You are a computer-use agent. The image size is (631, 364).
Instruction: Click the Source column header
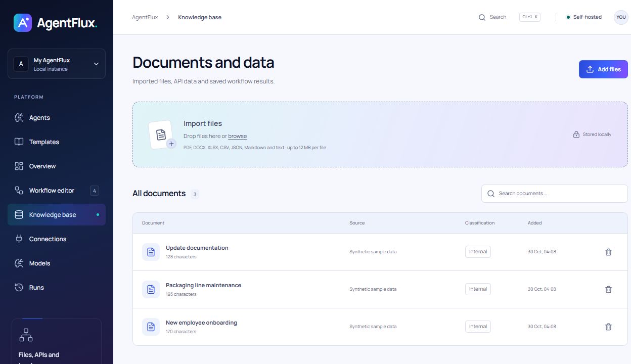pos(357,223)
